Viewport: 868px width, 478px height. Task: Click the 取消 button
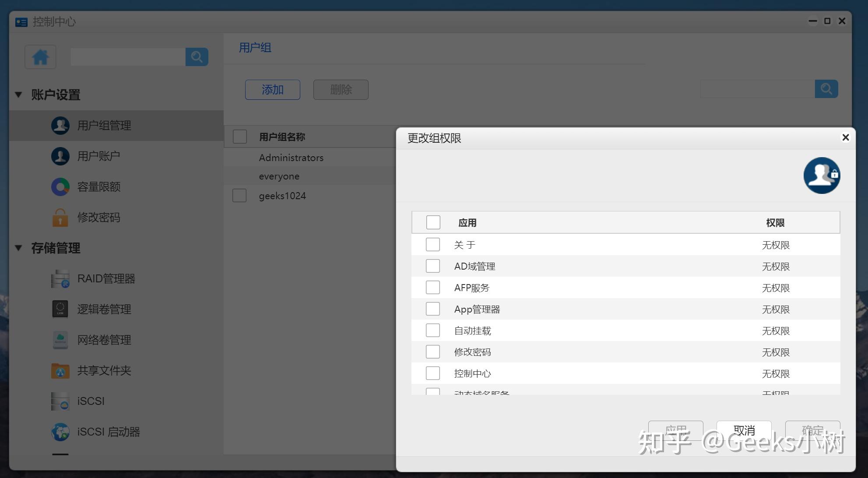(744, 429)
